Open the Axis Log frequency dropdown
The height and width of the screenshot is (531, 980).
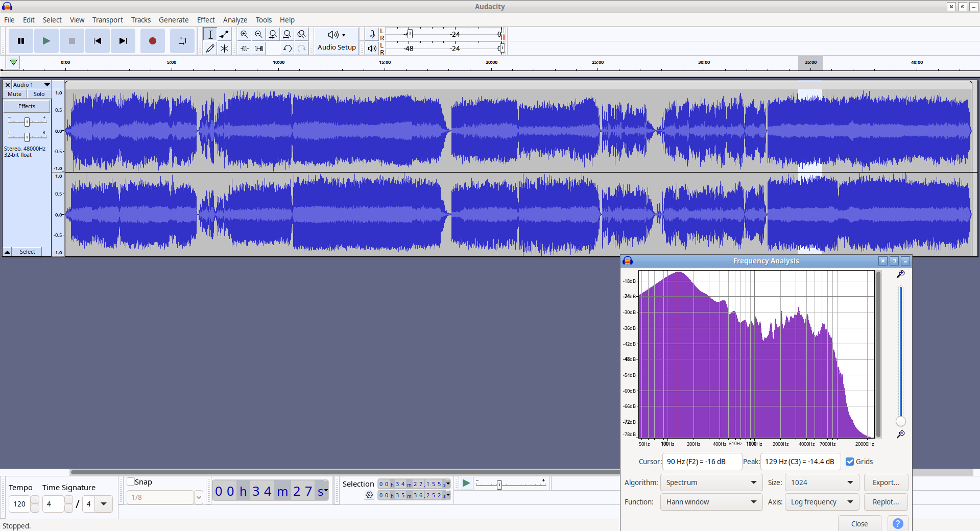pyautogui.click(x=822, y=502)
